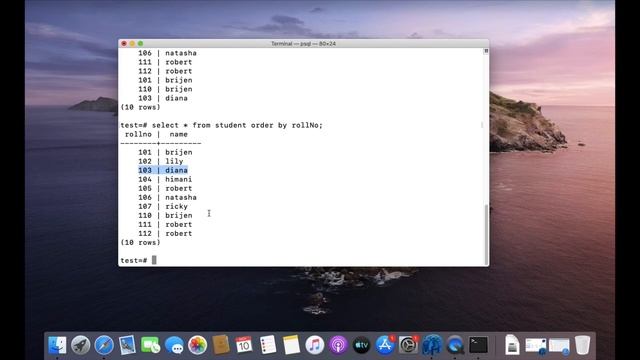Open Apple TV app in dock

[361, 345]
